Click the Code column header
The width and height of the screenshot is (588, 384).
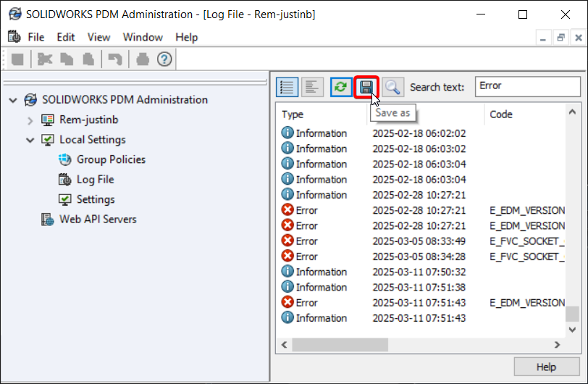point(501,114)
